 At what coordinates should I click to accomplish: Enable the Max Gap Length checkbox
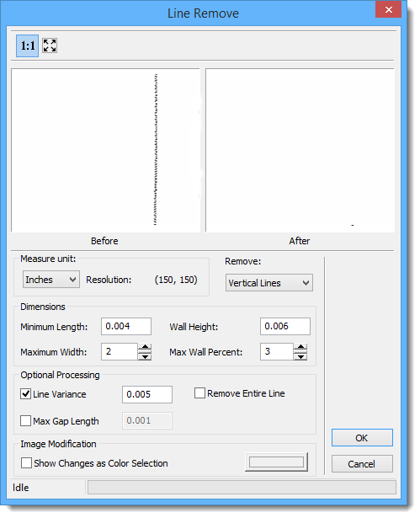pyautogui.click(x=26, y=421)
